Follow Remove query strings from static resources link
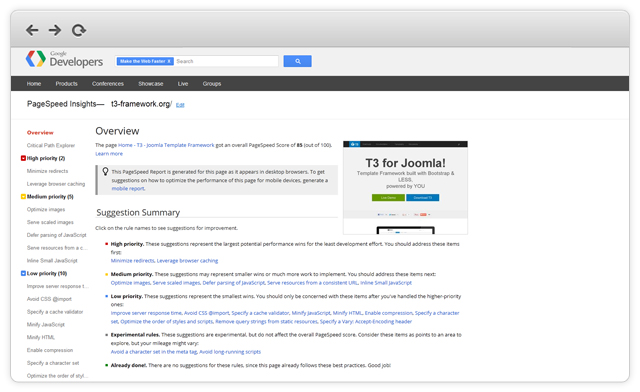 266,321
